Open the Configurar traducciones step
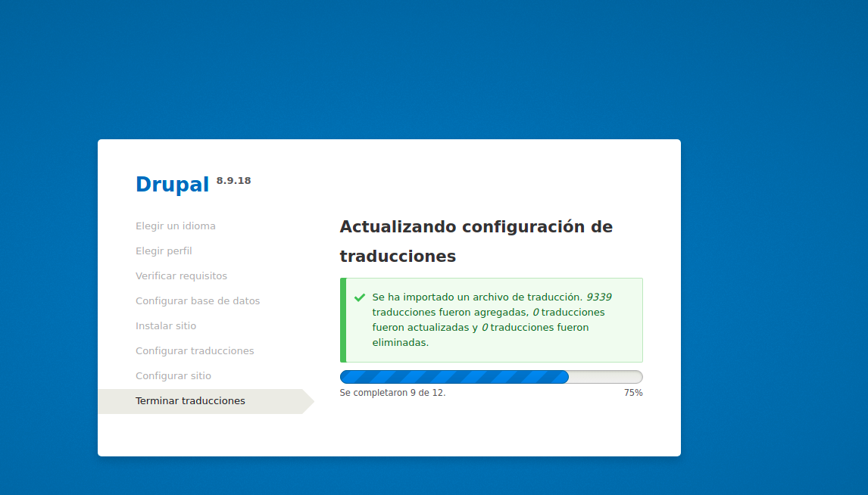Viewport: 868px width, 495px height. [195, 350]
